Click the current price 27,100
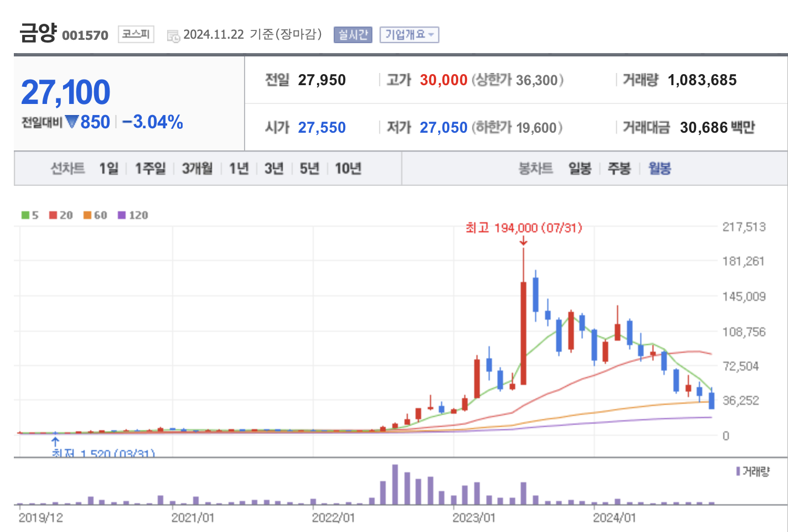This screenshot has height=532, width=788. point(66,92)
